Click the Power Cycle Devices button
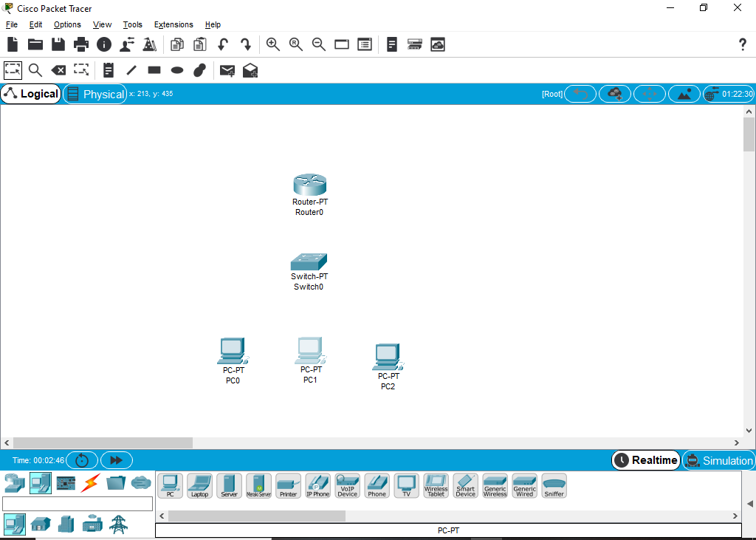This screenshot has width=756, height=540. point(82,460)
